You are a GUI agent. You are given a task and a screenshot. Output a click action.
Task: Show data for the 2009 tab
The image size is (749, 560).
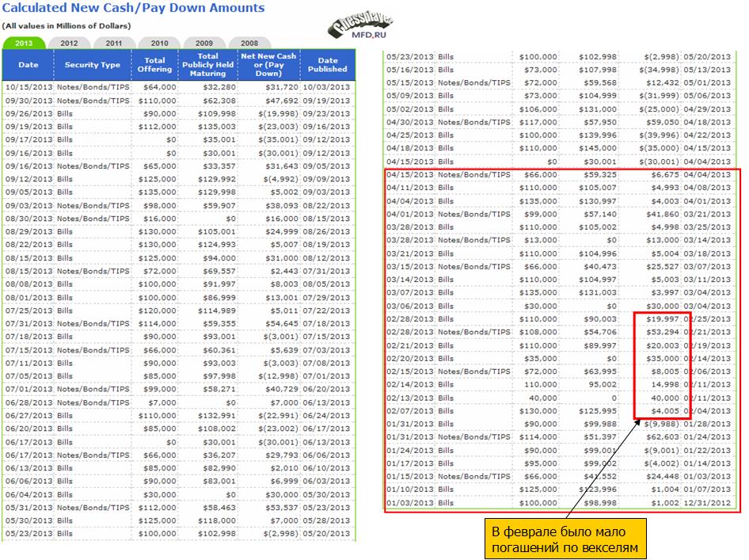(204, 43)
